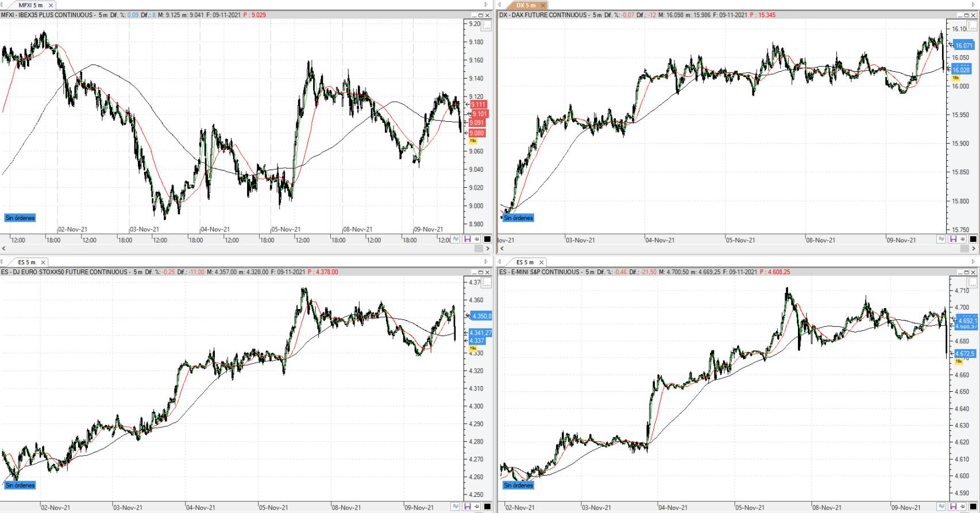Close the ES 5 m tab over the Euro Stoxx50 chart
This screenshot has height=513, width=980.
(43, 262)
